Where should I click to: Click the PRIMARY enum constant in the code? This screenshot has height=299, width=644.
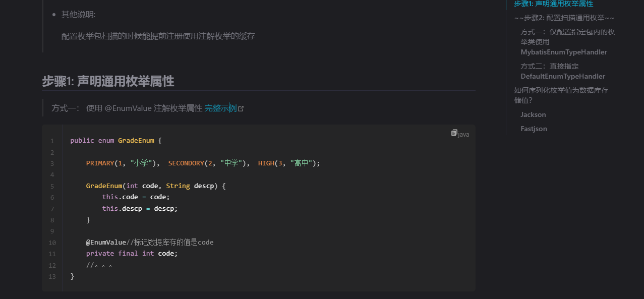[x=100, y=163]
